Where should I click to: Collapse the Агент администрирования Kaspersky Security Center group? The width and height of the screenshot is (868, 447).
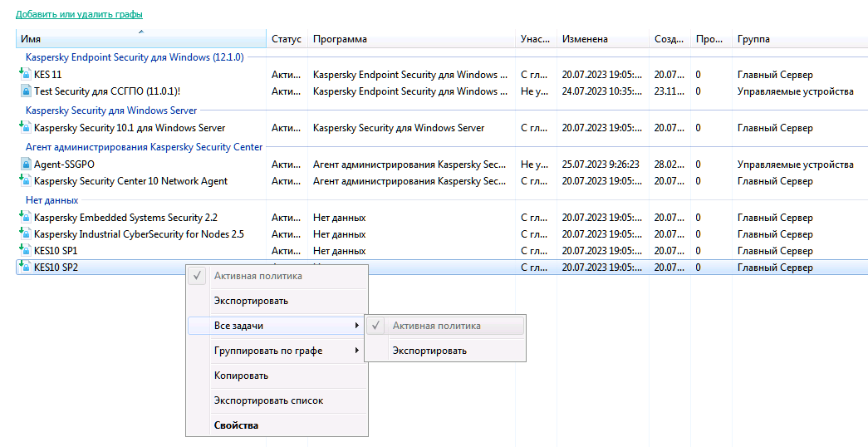144,147
